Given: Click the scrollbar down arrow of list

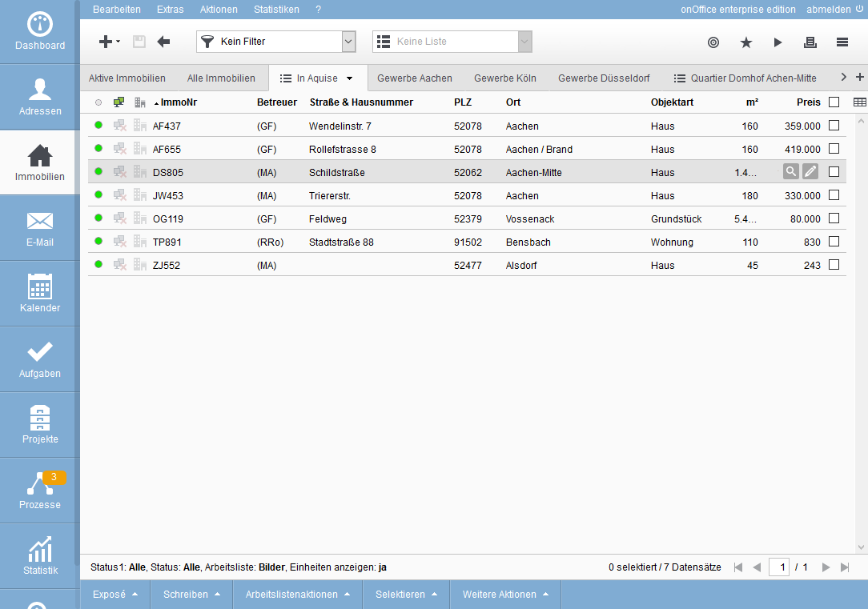Looking at the screenshot, I should [x=861, y=547].
